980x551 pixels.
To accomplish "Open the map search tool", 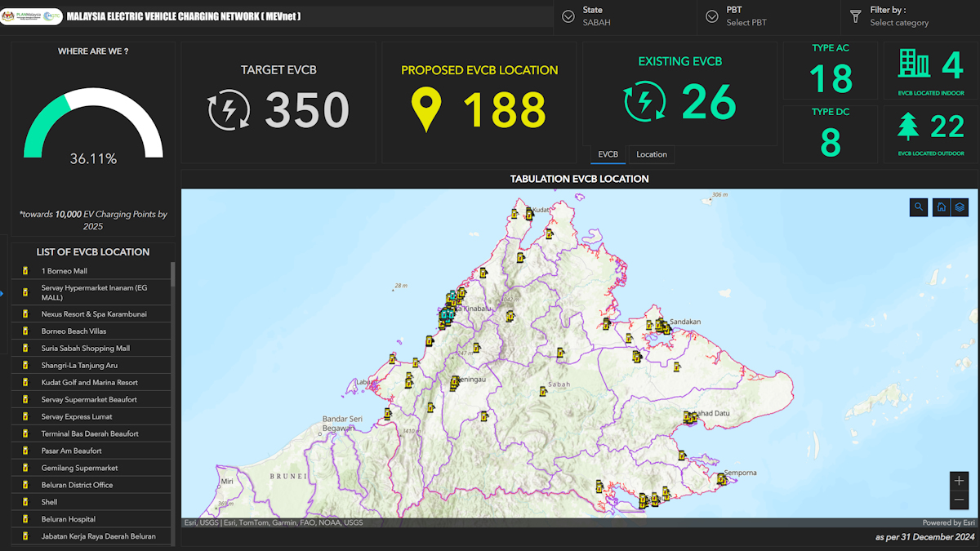I will click(919, 207).
